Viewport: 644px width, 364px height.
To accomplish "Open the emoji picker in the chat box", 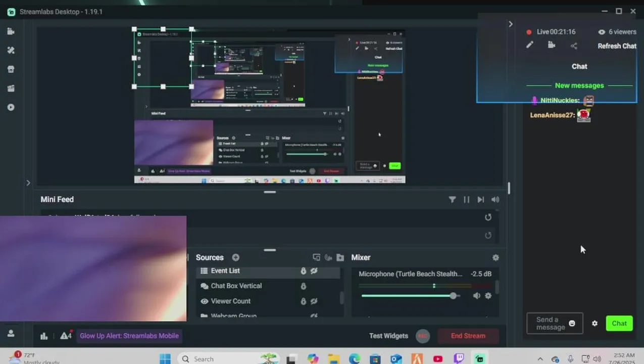I will (x=572, y=323).
